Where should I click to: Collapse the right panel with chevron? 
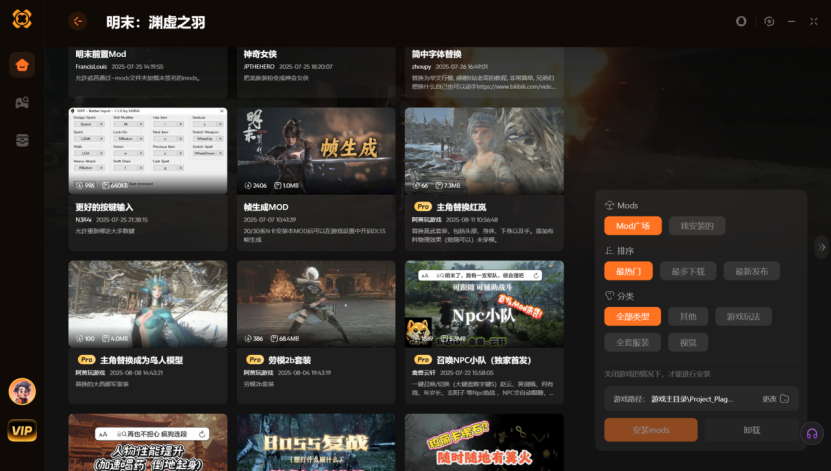click(822, 247)
